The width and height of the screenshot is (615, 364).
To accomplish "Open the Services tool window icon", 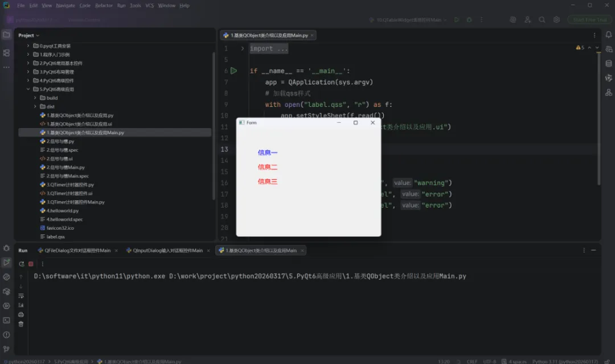I will [7, 306].
